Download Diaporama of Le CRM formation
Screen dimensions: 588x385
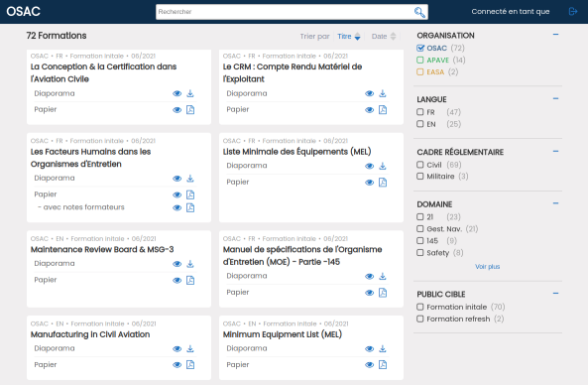coord(383,93)
